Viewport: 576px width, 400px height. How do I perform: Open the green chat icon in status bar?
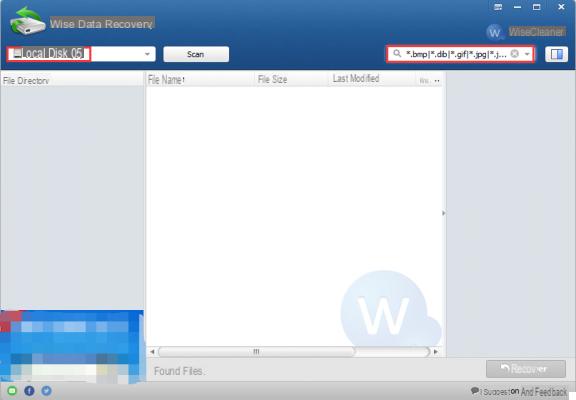point(12,390)
